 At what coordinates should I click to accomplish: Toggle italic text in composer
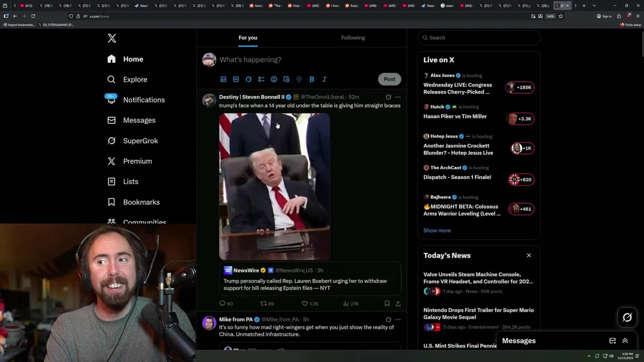coord(324,79)
